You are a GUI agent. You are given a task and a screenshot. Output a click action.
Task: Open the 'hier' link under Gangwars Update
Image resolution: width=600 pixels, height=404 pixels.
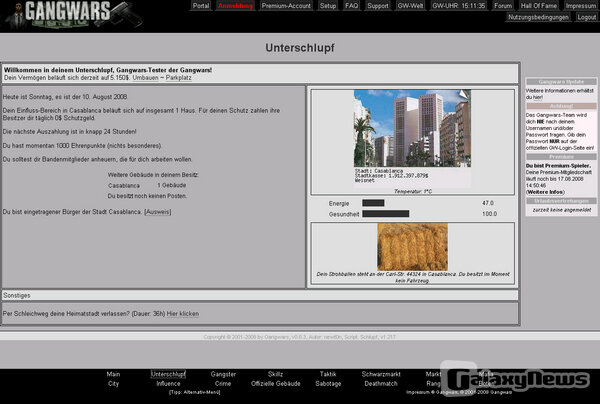click(538, 97)
